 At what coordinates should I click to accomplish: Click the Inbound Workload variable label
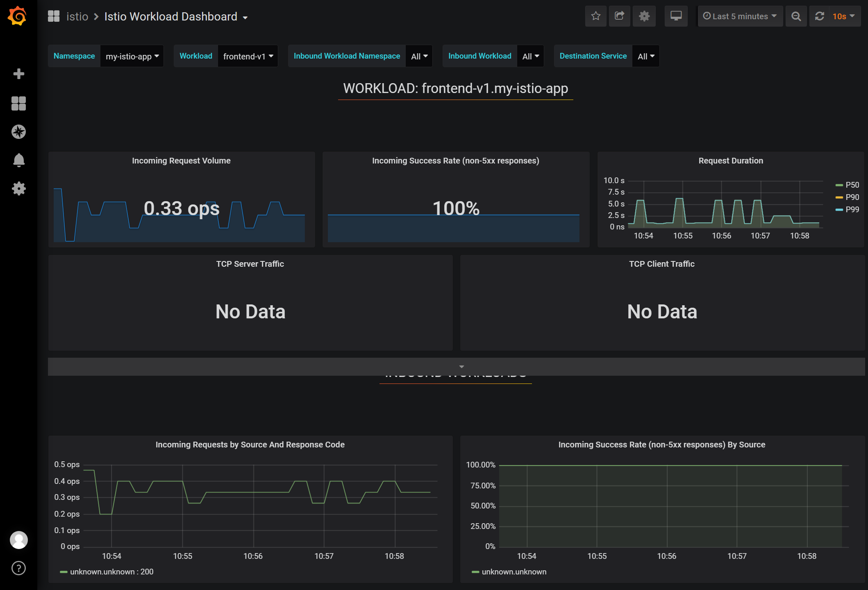[480, 56]
